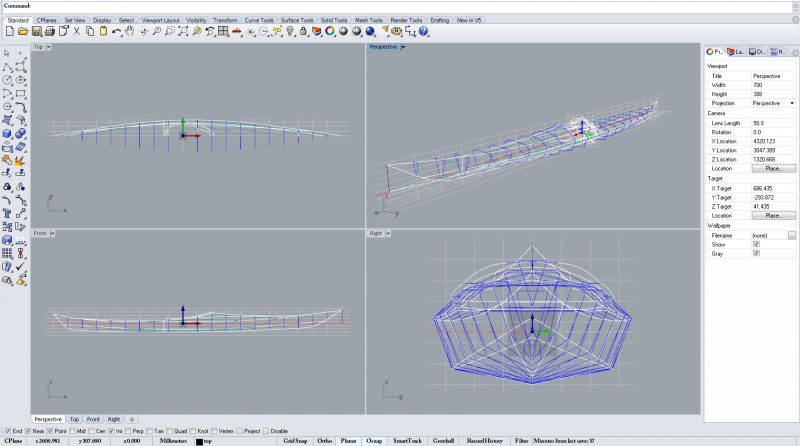Click the light bulb Hide objects icon
The image size is (800, 446).
[291, 32]
